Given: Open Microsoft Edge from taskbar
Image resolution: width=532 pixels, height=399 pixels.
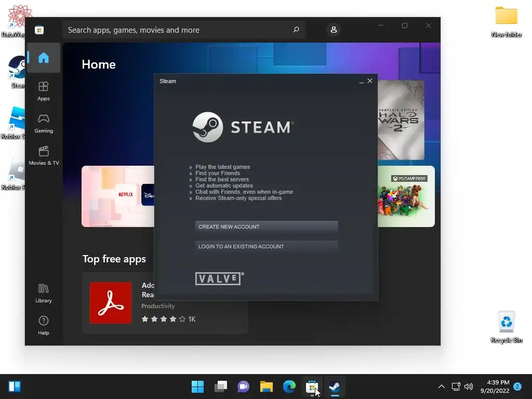Looking at the screenshot, I should point(289,387).
